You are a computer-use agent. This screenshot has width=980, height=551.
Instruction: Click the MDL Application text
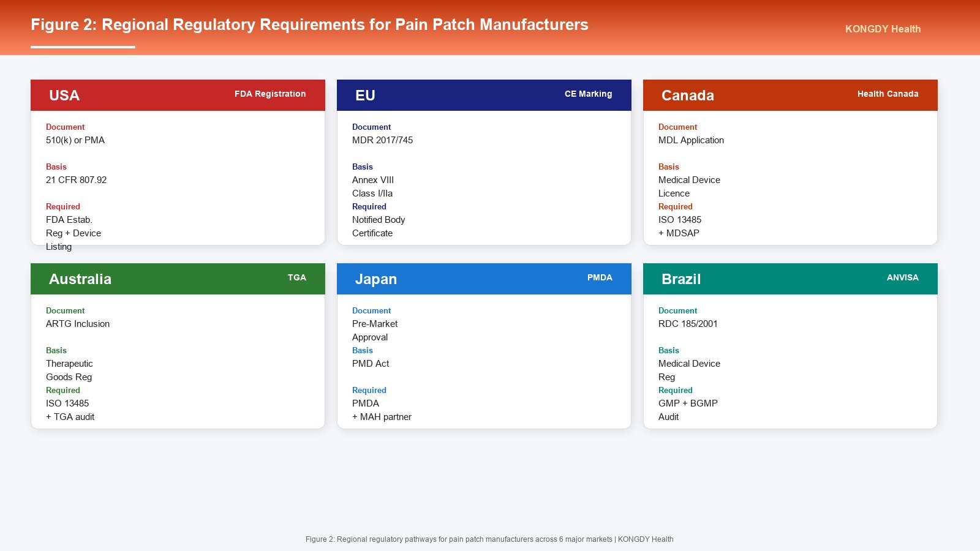coord(691,140)
